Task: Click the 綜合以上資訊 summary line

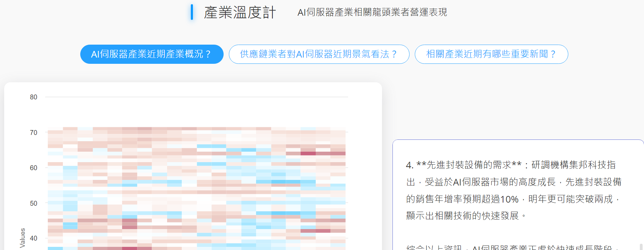Action: [x=509, y=247]
